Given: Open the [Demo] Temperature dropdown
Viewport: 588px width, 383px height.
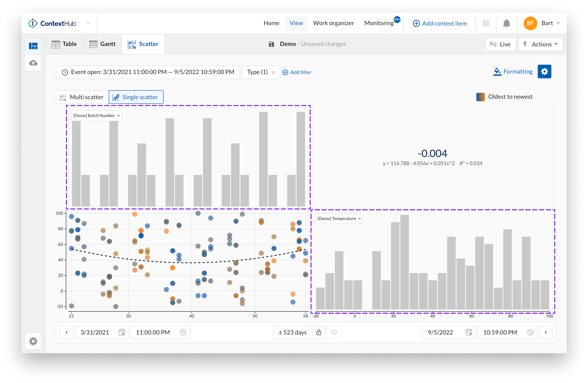Looking at the screenshot, I should point(339,219).
